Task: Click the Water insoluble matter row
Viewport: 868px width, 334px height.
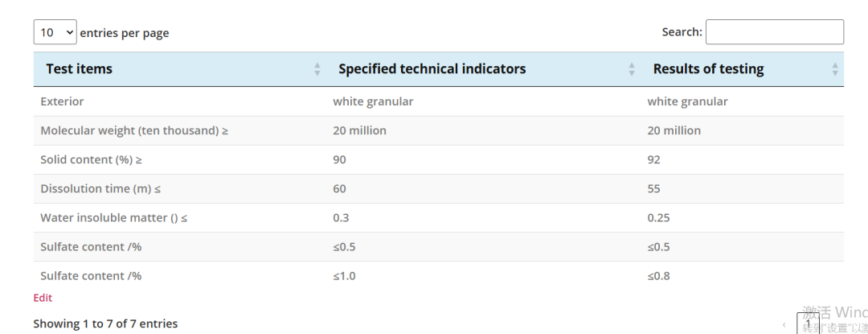Action: click(x=439, y=217)
